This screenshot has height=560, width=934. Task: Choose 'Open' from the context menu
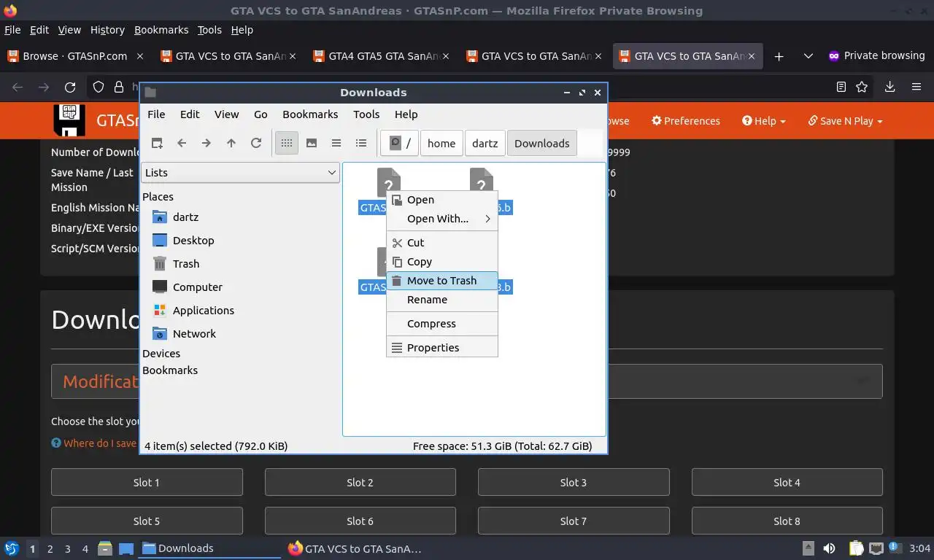coord(442,200)
